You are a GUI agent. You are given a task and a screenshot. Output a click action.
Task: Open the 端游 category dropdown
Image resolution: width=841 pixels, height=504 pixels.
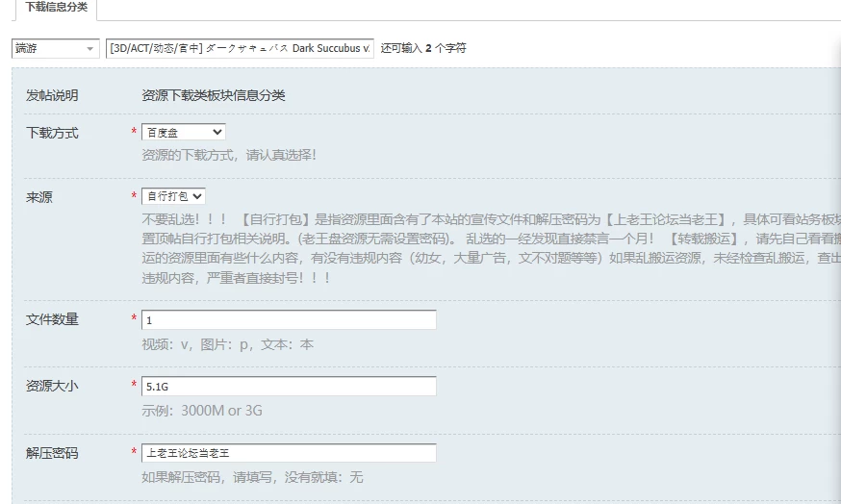pyautogui.click(x=55, y=48)
